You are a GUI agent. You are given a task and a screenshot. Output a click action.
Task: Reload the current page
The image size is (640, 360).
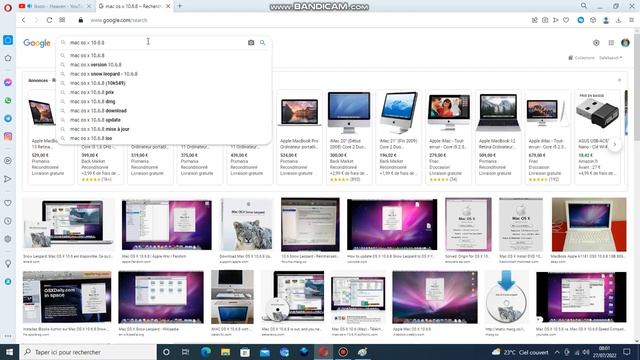click(x=49, y=20)
